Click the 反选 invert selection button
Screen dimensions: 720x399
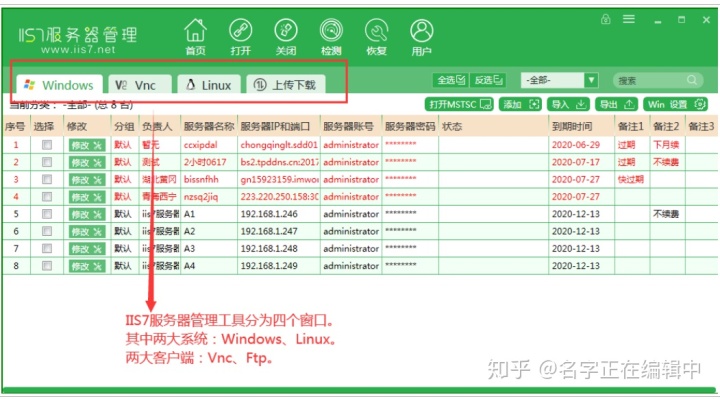(x=488, y=80)
